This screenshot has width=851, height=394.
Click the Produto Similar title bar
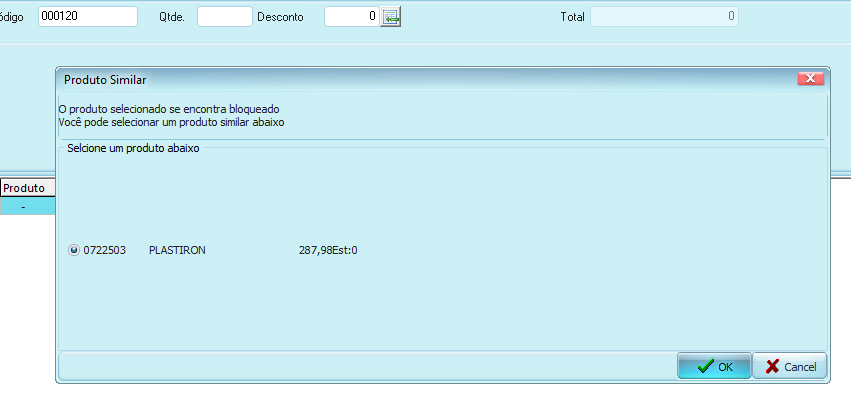pyautogui.click(x=429, y=79)
